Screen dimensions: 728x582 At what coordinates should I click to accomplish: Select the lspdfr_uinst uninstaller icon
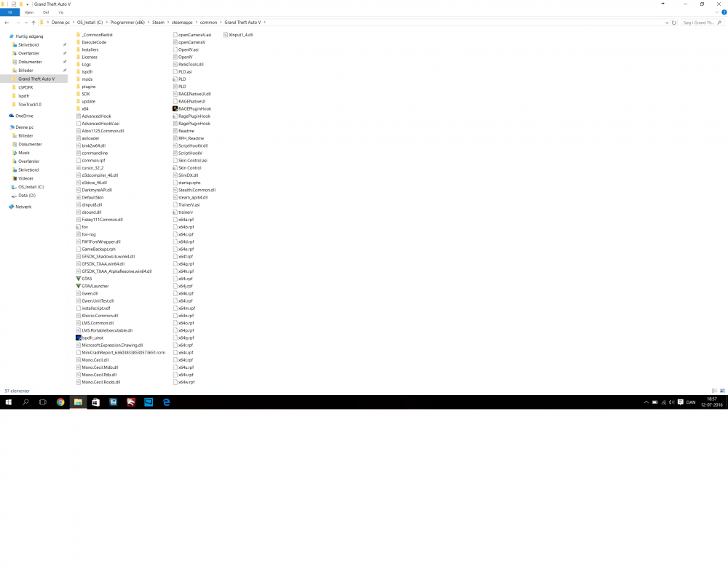click(x=78, y=338)
